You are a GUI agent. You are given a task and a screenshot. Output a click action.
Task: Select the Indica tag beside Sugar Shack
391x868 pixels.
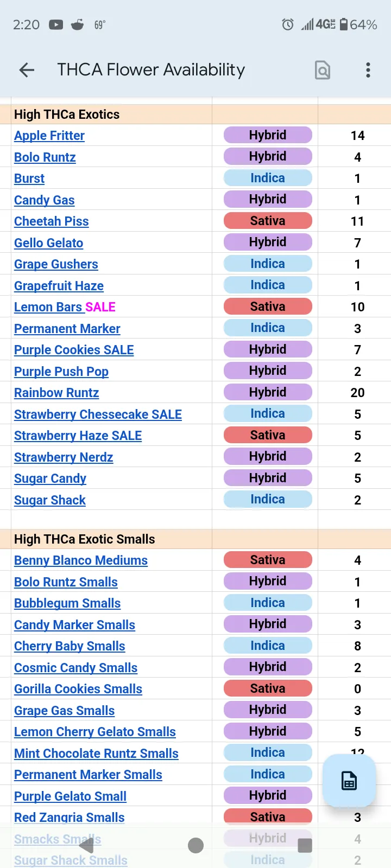pyautogui.click(x=268, y=499)
